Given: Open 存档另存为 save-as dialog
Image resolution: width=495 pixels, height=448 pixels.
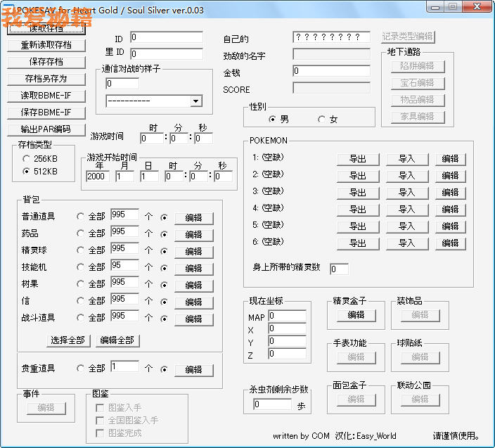Looking at the screenshot, I should point(46,79).
